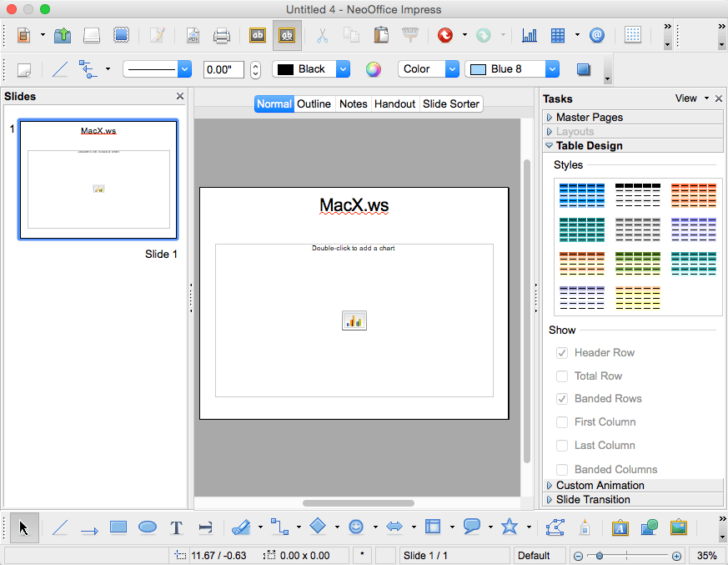Click the line width stepper arrows
This screenshot has height=565, width=728.
[255, 70]
